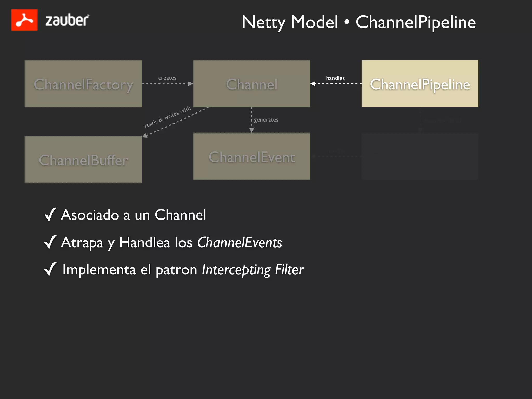532x399 pixels.
Task: Click the 'handles' arrow label
Action: (335, 78)
